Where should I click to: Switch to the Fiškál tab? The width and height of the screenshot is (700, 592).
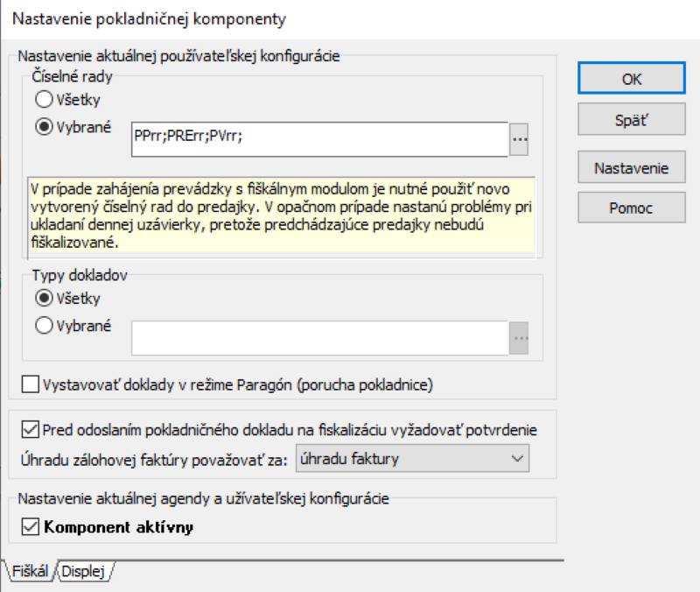click(x=31, y=572)
